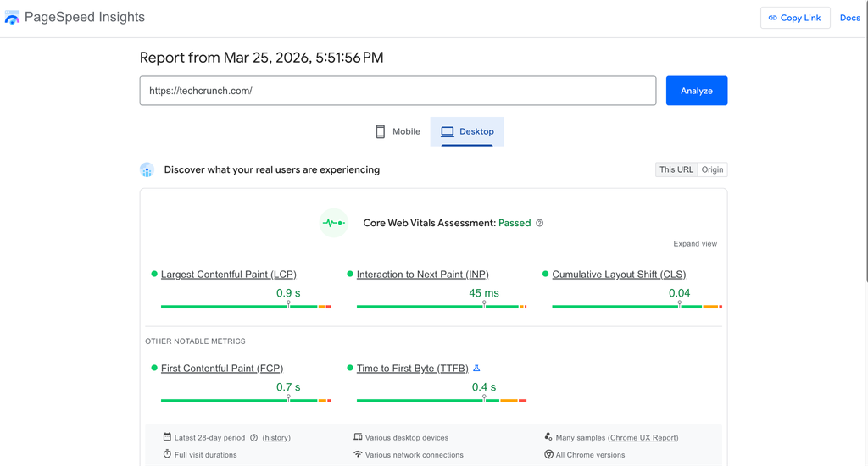
Task: Click the Report from Mar 25, 2026 heading
Action: click(261, 58)
